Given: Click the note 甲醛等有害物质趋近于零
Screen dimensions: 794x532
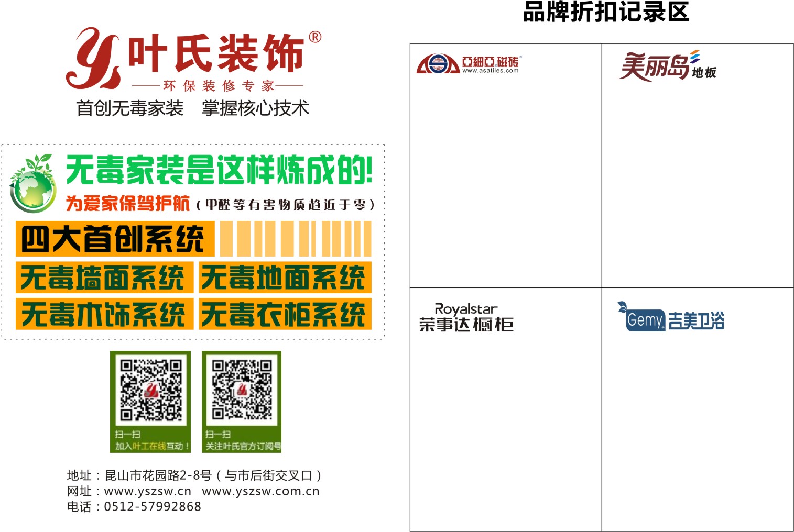Looking at the screenshot, I should tap(286, 205).
